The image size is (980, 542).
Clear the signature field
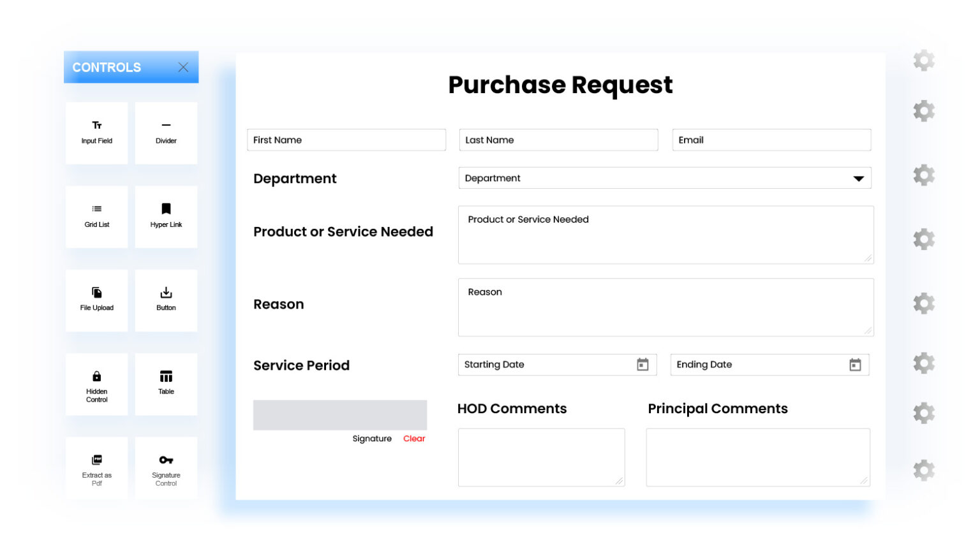click(414, 439)
